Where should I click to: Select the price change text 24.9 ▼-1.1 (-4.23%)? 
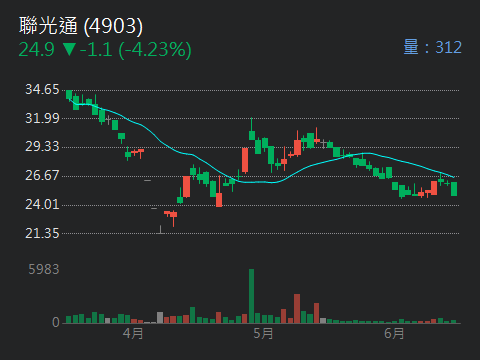coord(105,50)
